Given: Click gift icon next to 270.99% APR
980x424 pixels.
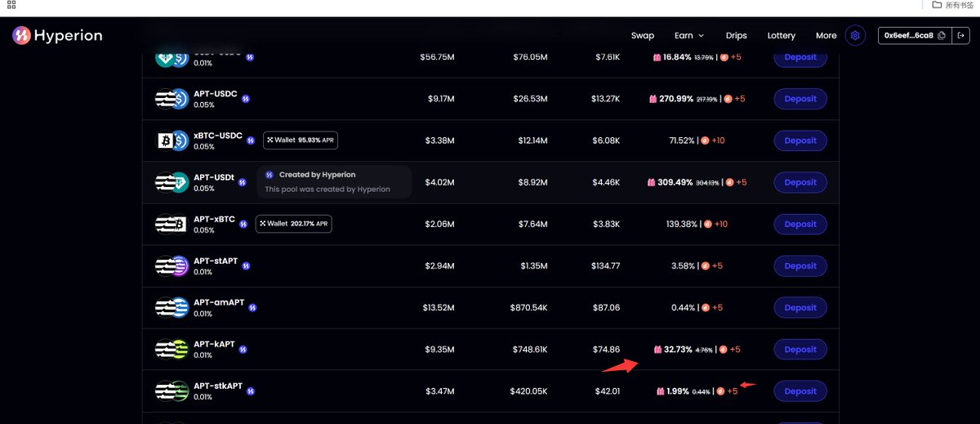Looking at the screenshot, I should (x=653, y=99).
